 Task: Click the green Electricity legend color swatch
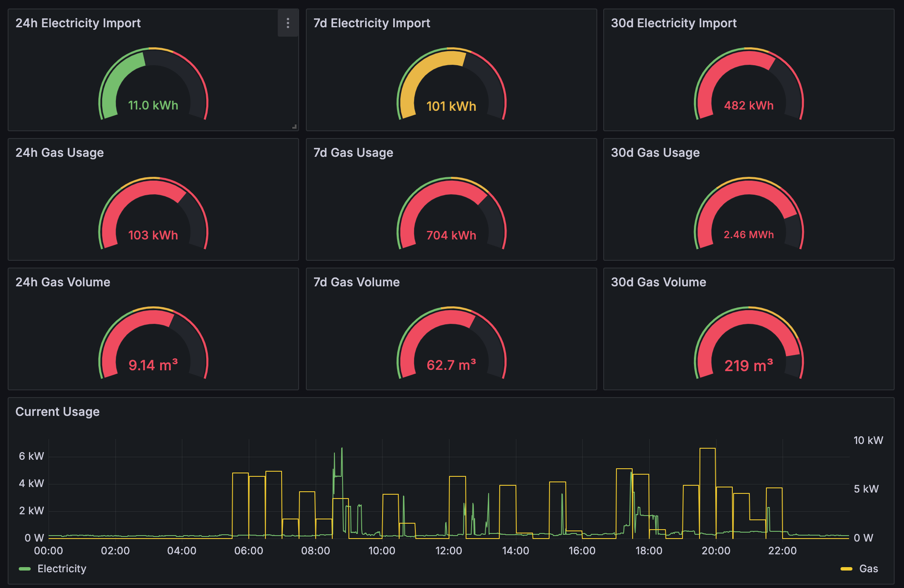pos(25,569)
